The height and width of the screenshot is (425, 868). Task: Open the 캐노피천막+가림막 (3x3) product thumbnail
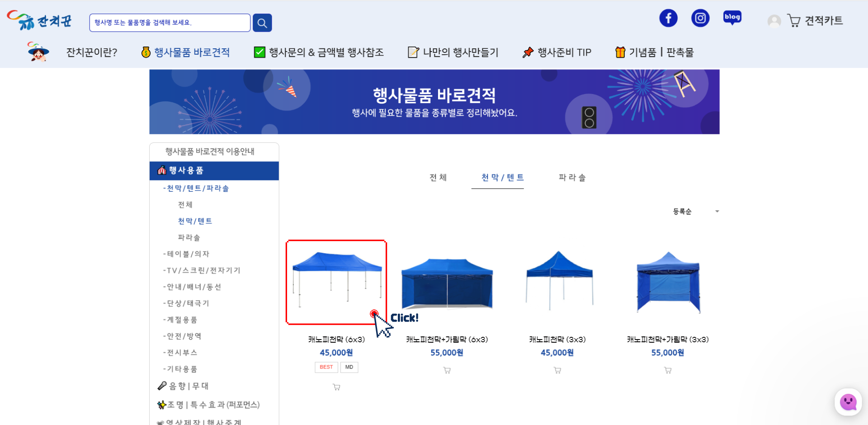[x=668, y=282]
